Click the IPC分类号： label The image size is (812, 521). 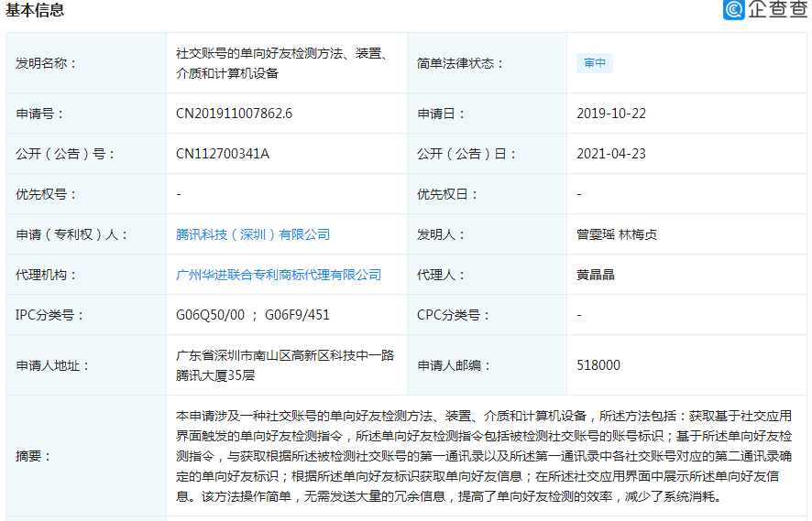click(49, 315)
